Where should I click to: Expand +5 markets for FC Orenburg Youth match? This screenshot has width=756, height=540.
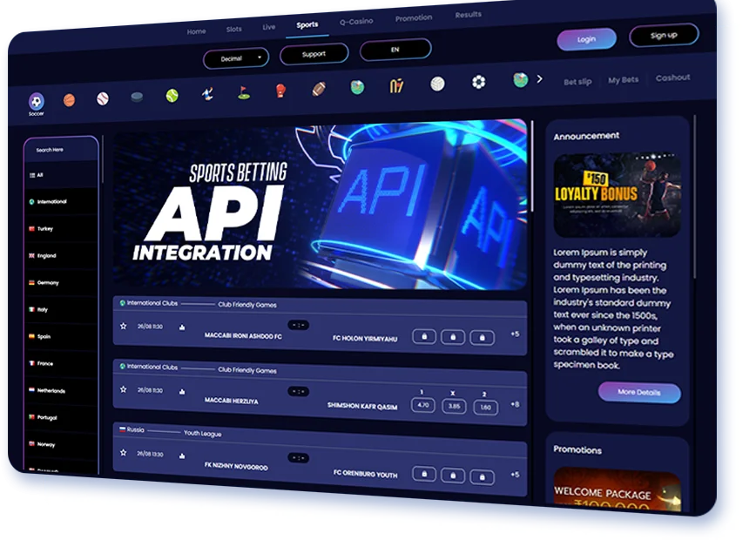click(515, 475)
